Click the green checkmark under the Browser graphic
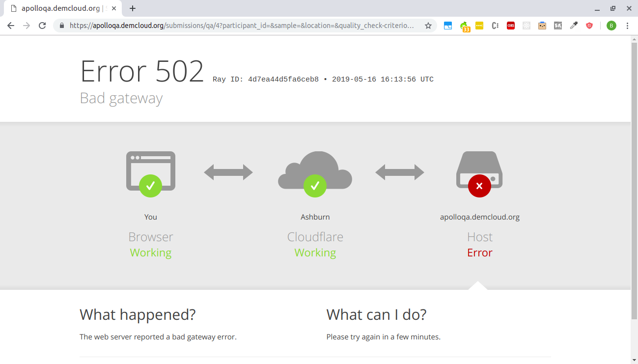Viewport: 638px width, 364px height. [x=150, y=186]
